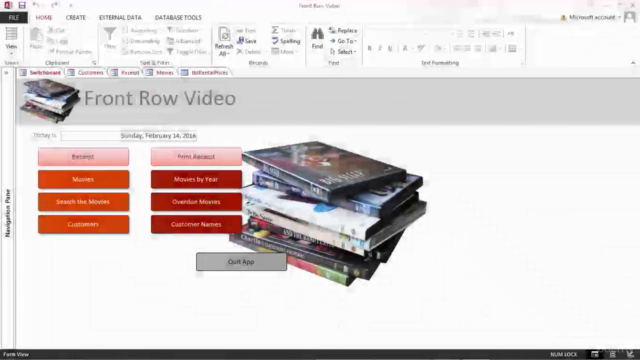Click the Font Color A icon
Screen dimensions: 640x360
(x=405, y=49)
